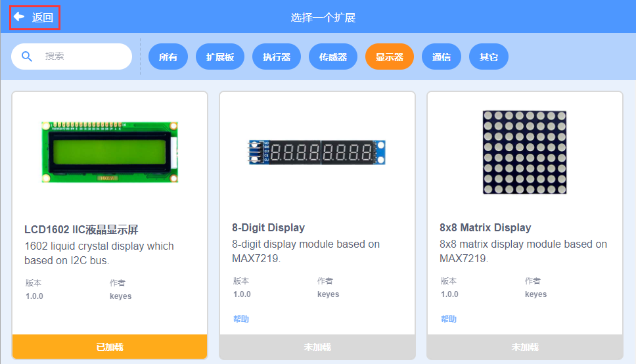Screen dimensions: 636x364
Task: Click the LCD1602 IIC液晶显示屏 title
Action: [x=81, y=229]
